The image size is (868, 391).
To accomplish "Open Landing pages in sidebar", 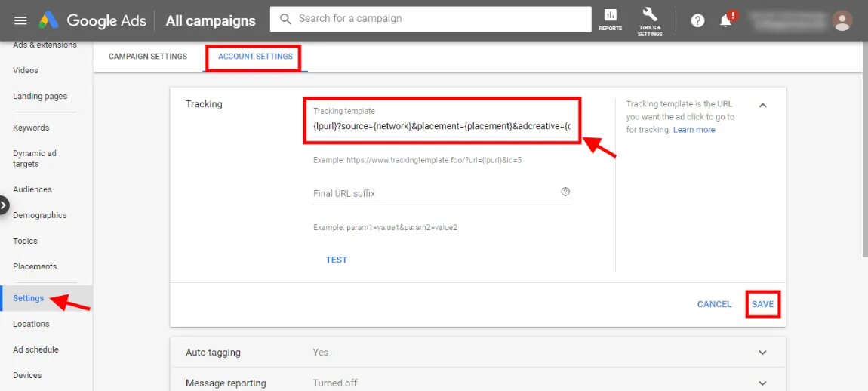I will click(40, 97).
